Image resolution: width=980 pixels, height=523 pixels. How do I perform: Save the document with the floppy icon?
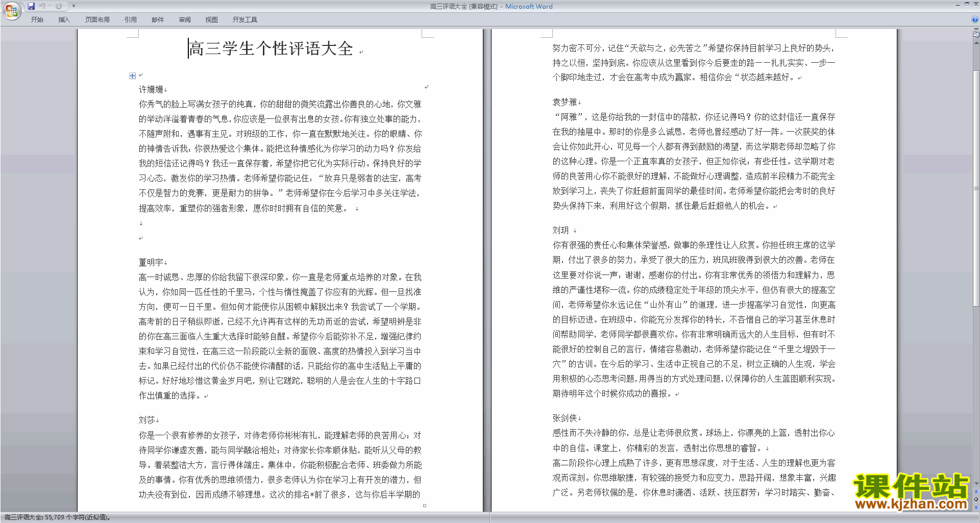31,6
